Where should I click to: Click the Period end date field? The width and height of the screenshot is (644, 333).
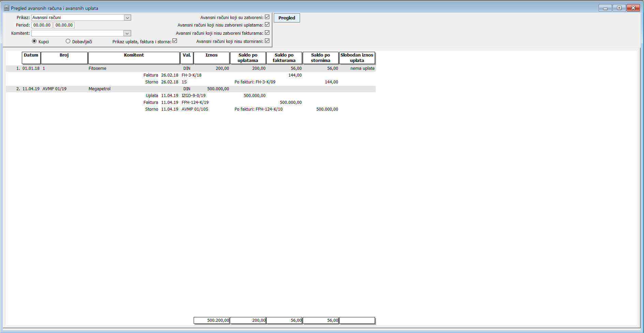click(64, 25)
